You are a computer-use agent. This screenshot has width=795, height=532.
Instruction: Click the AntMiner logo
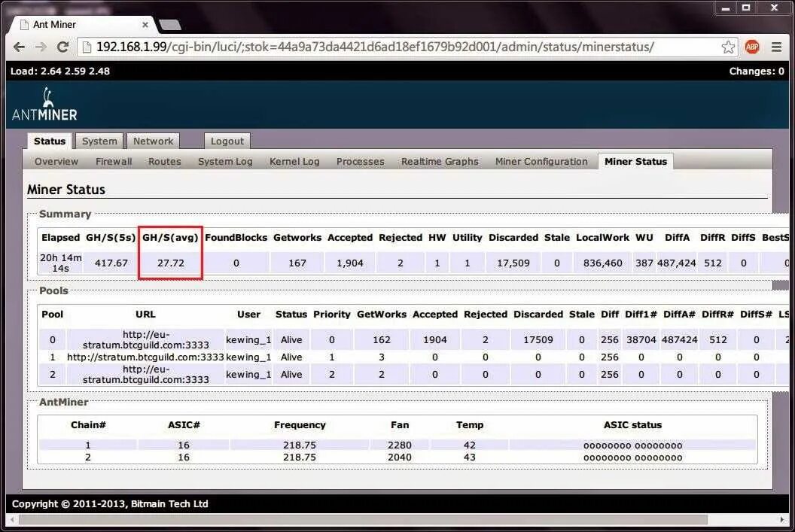[x=44, y=105]
